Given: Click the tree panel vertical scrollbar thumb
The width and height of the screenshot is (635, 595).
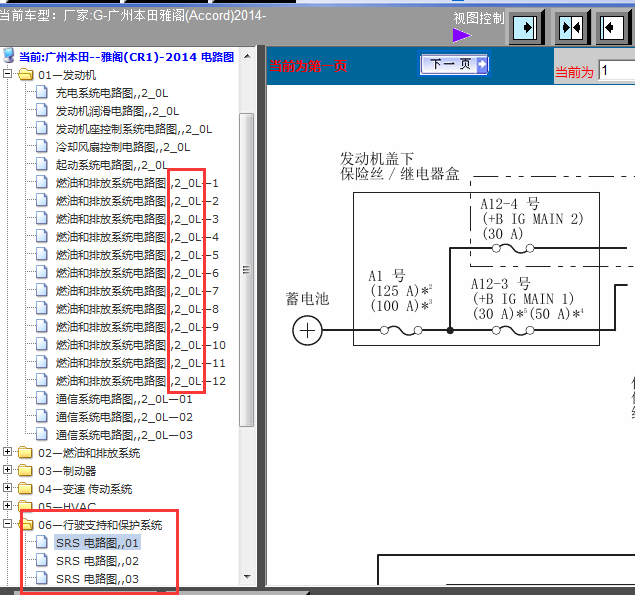Looking at the screenshot, I should [247, 270].
